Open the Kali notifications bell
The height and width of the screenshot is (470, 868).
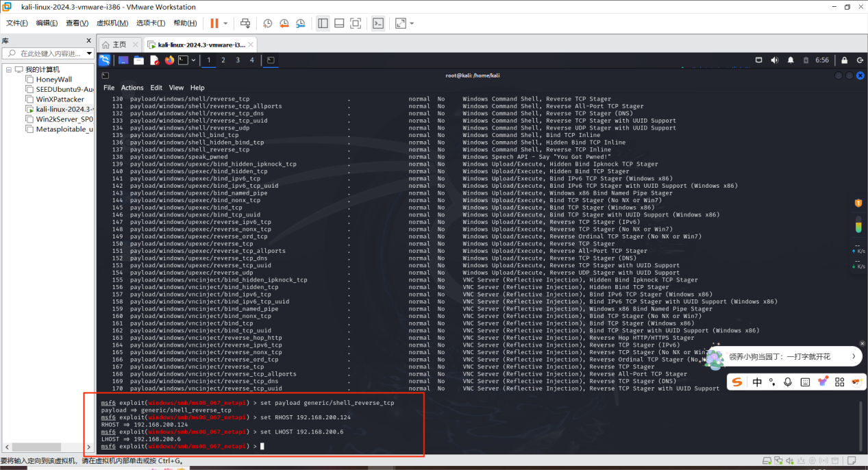pyautogui.click(x=791, y=60)
